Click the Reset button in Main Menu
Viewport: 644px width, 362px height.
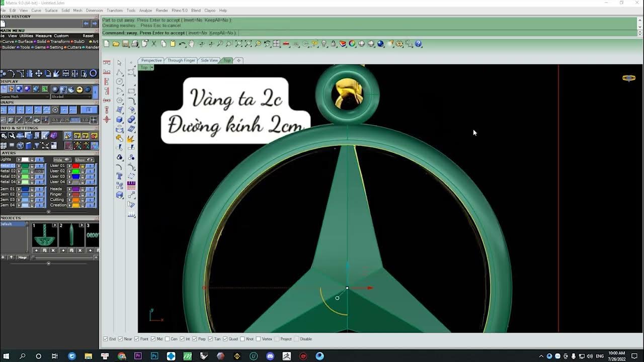pos(88,36)
